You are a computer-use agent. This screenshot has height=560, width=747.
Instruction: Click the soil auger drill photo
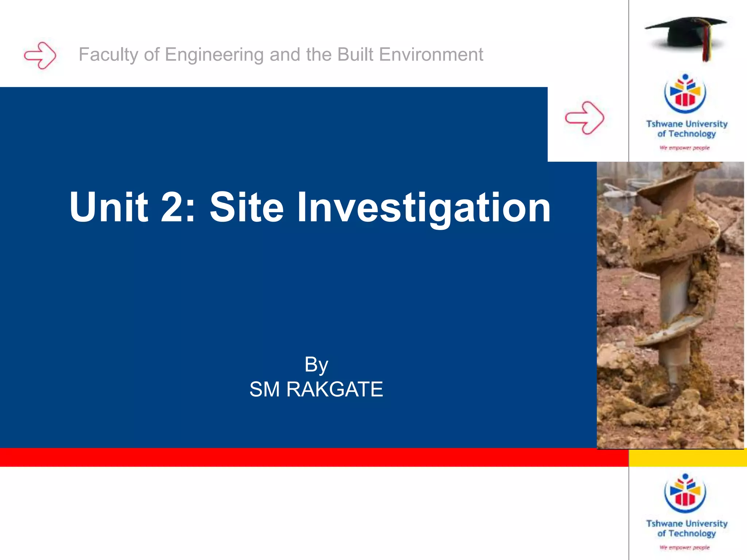[670, 305]
